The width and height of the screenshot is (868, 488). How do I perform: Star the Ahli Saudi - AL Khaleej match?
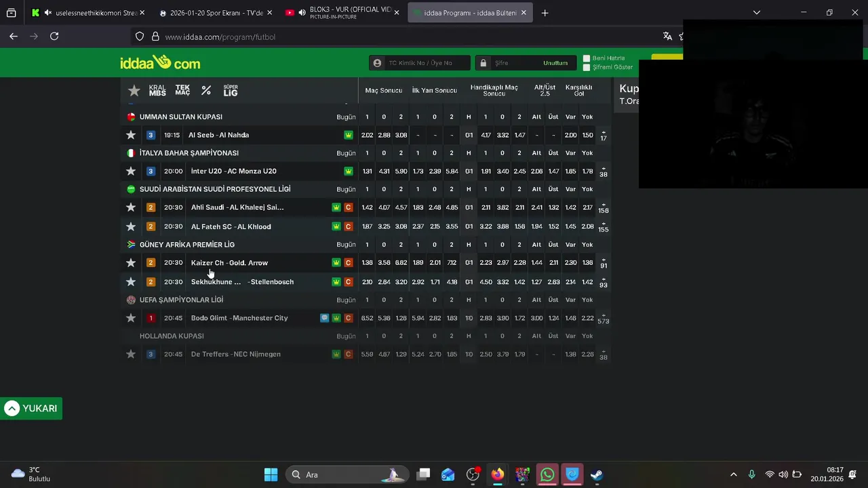point(131,207)
